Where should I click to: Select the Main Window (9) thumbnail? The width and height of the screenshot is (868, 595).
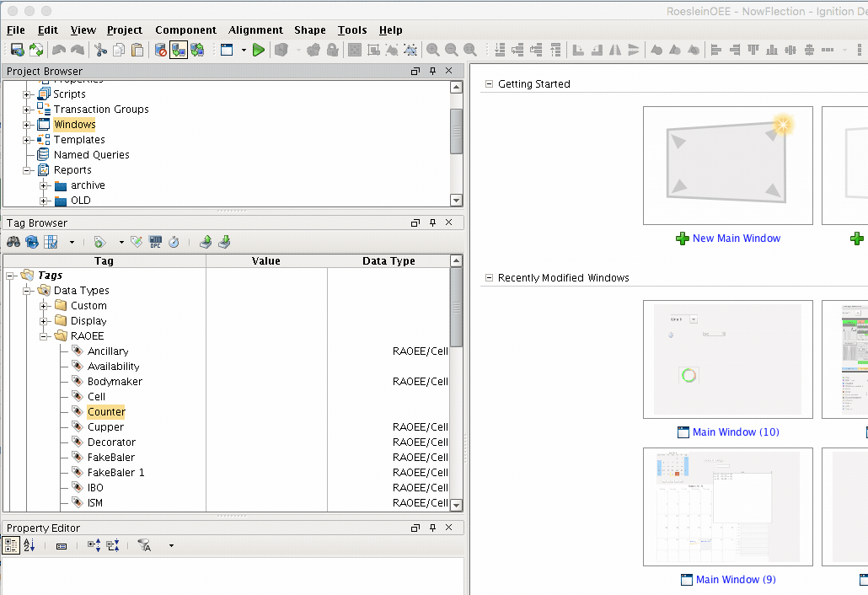pos(727,507)
